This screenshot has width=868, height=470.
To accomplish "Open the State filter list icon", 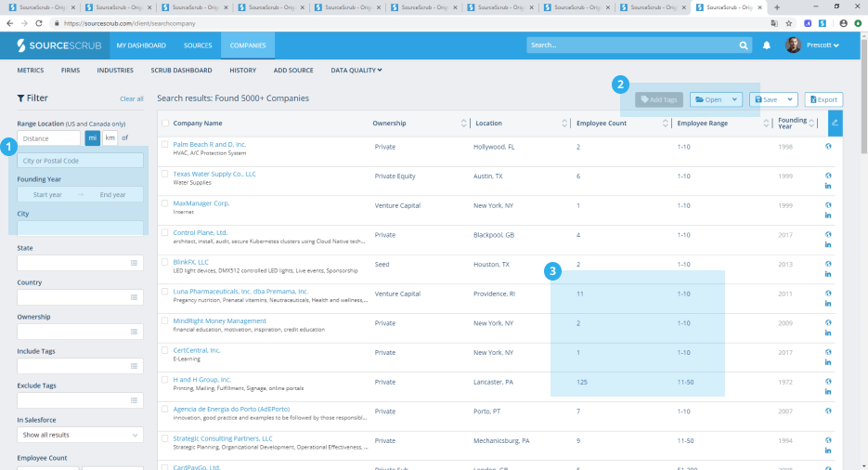I will click(134, 263).
